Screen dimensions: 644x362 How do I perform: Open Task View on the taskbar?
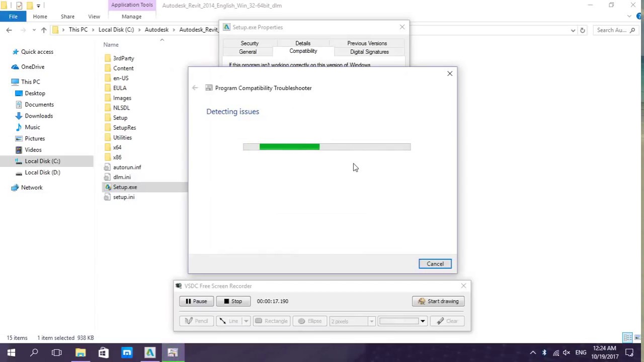pos(57,353)
